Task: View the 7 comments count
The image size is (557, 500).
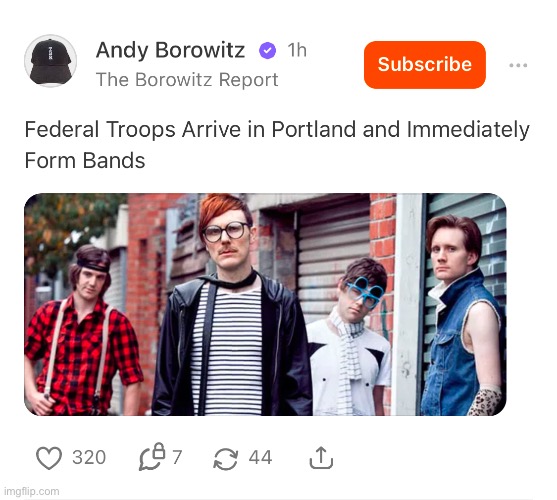Action: tap(177, 457)
